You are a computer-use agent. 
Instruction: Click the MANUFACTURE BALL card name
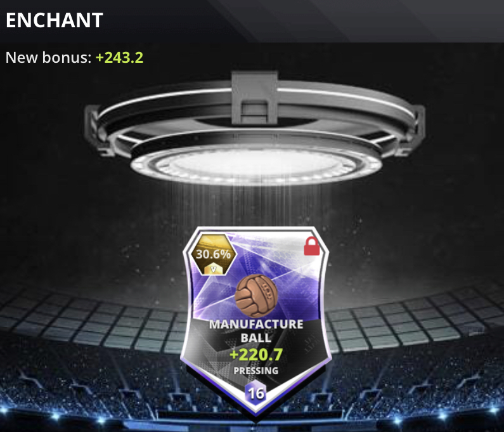256,331
